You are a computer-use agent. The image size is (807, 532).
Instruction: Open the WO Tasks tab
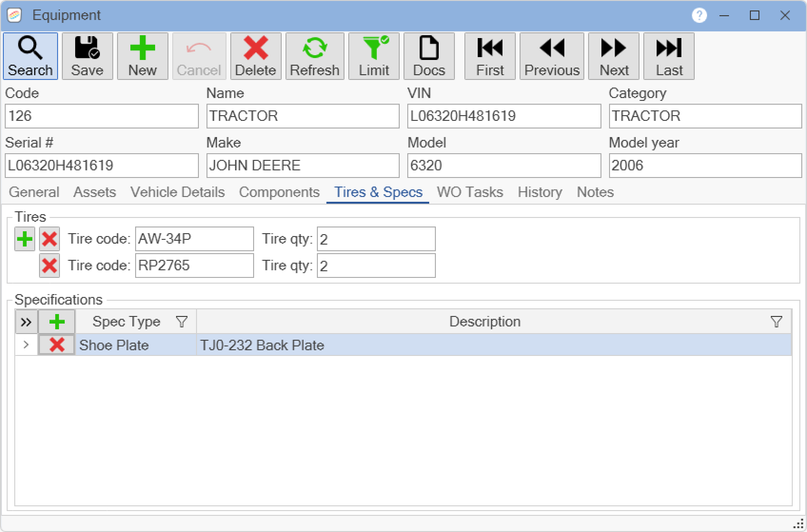(470, 192)
